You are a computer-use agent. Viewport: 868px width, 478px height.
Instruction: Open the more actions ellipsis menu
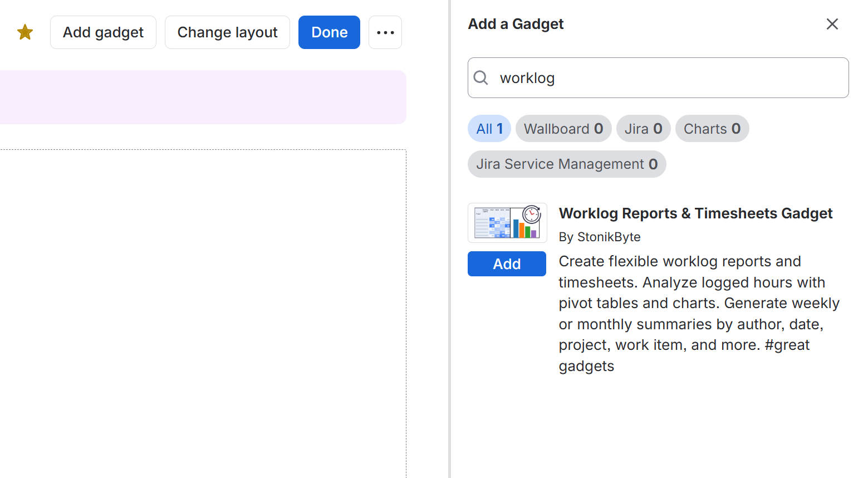385,32
